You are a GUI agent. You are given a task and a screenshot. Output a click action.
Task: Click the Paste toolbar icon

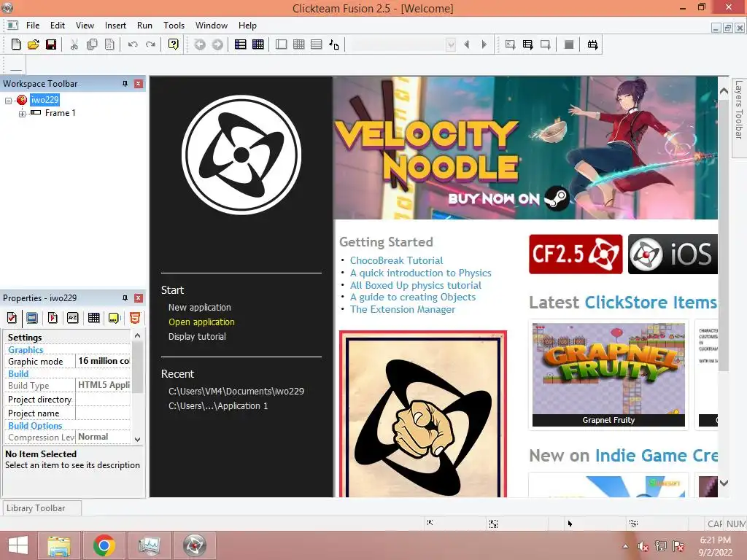(x=109, y=44)
